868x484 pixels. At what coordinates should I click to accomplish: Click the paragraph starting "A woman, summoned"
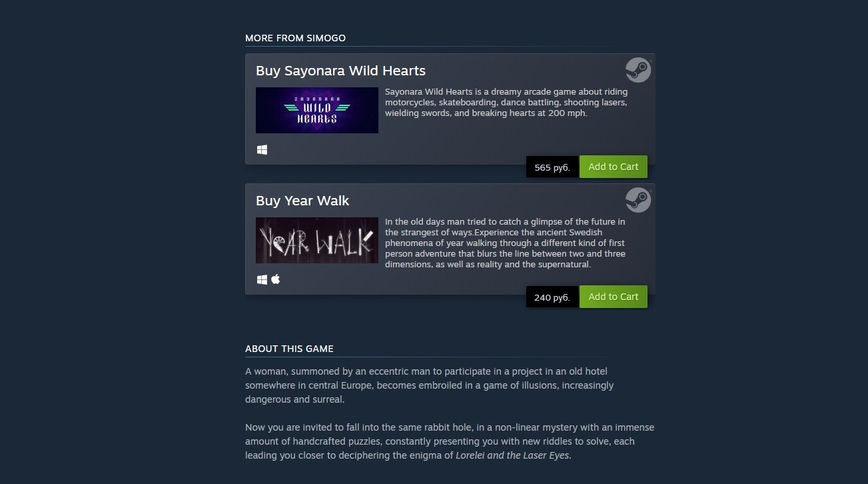(430, 385)
